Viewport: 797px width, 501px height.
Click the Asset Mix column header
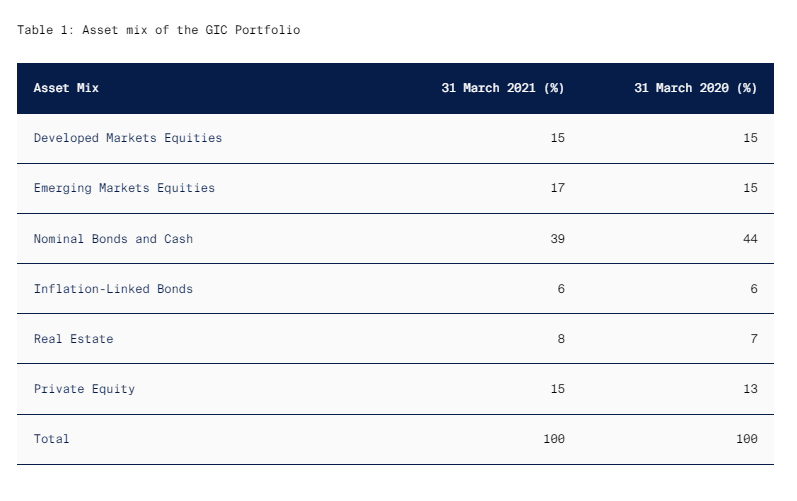pyautogui.click(x=66, y=88)
